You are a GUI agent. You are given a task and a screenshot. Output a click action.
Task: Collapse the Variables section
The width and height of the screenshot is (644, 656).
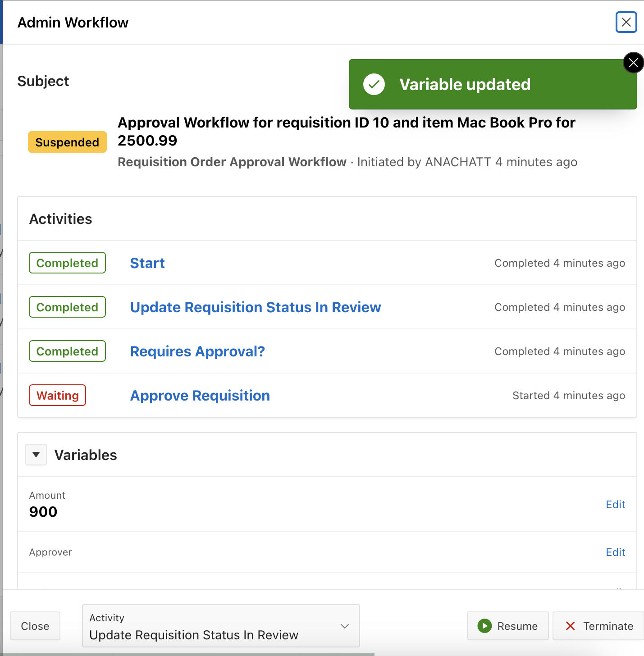tap(36, 455)
